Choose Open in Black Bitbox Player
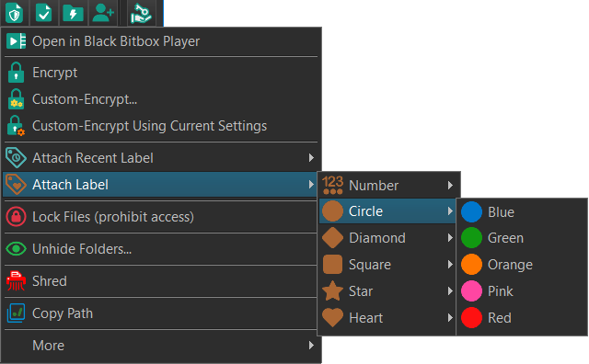 click(x=161, y=40)
